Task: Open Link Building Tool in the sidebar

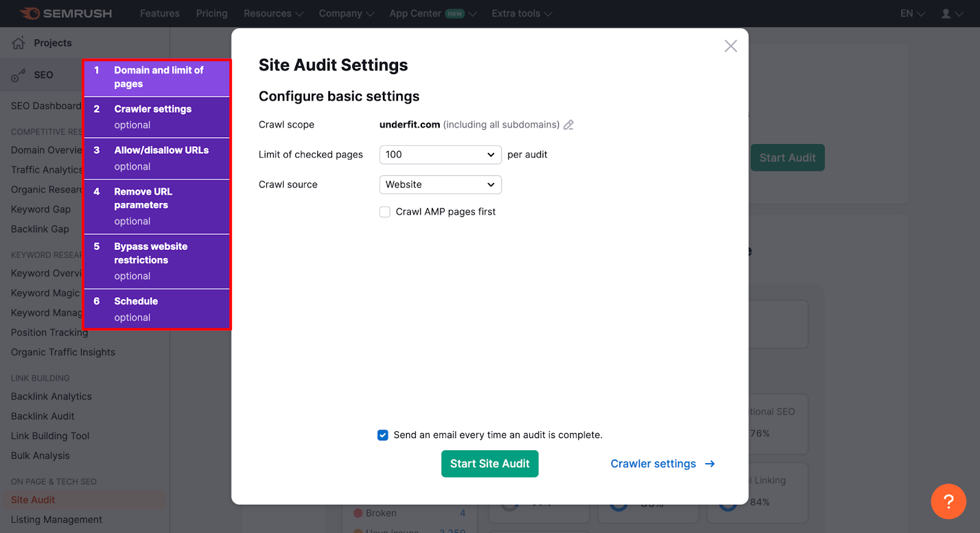Action: (x=50, y=436)
